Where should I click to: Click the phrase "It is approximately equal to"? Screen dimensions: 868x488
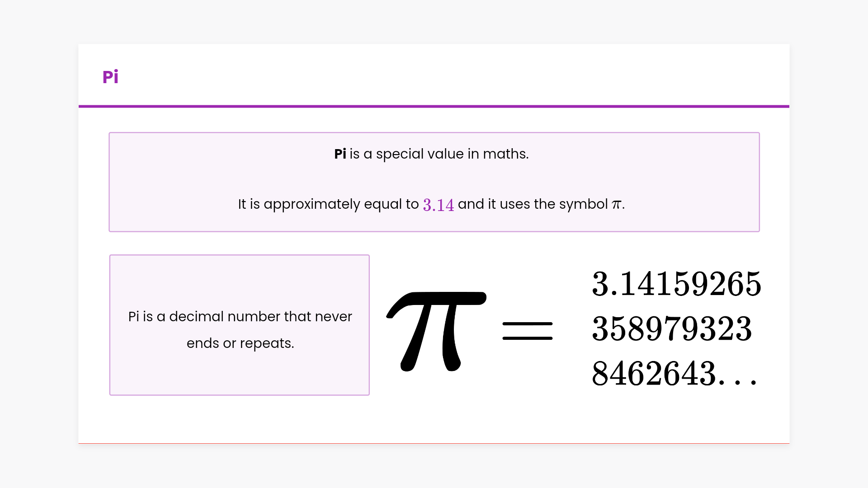(328, 204)
